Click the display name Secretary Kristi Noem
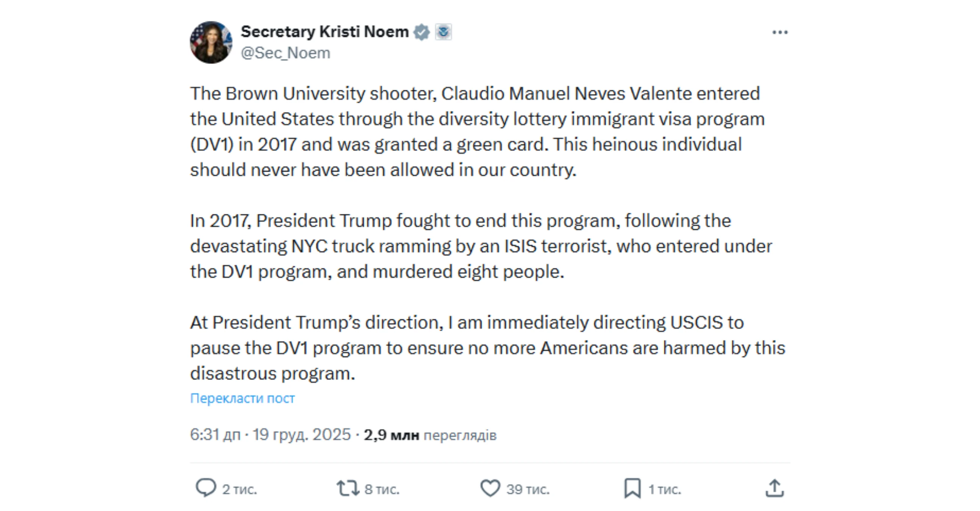Image resolution: width=980 pixels, height=511 pixels. click(325, 32)
